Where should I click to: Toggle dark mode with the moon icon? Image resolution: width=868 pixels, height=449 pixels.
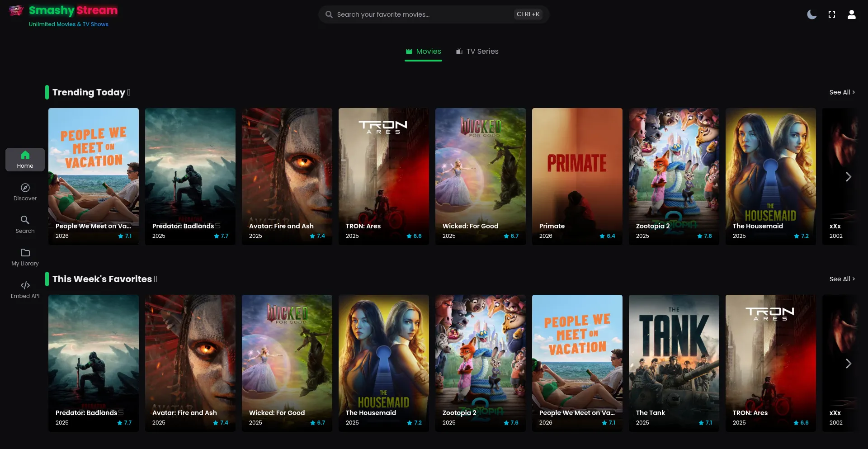[812, 14]
